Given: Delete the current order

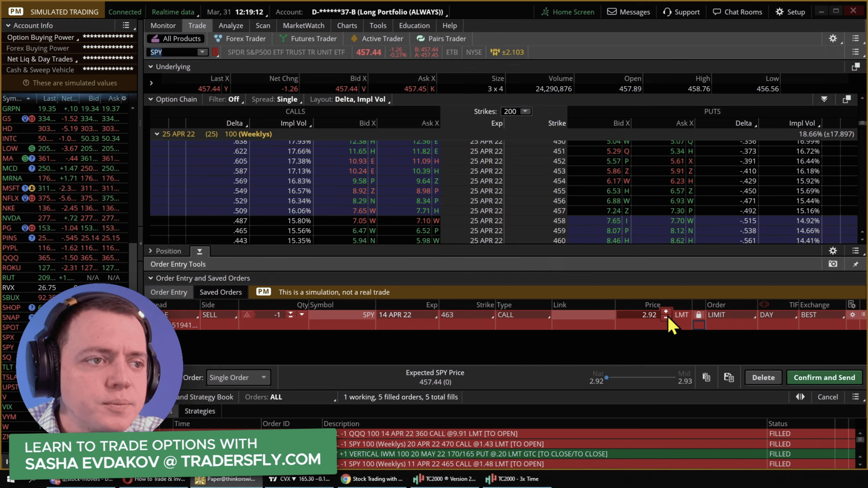Looking at the screenshot, I should 763,377.
